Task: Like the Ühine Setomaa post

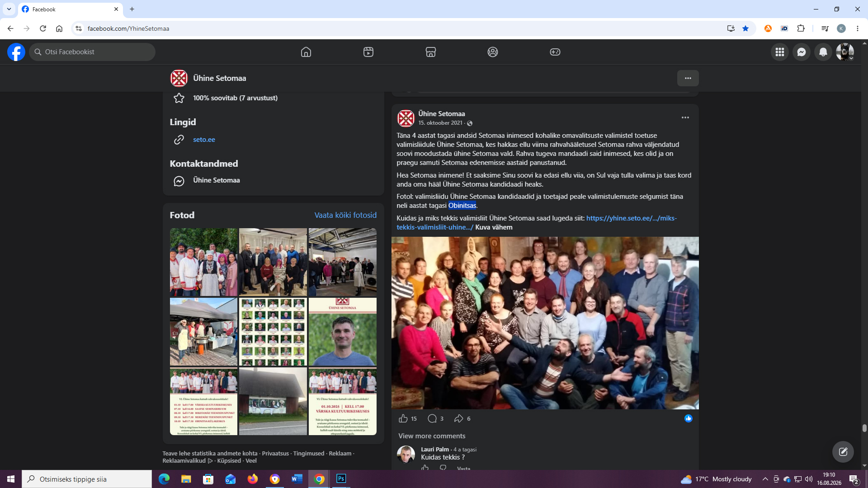Action: tap(403, 418)
